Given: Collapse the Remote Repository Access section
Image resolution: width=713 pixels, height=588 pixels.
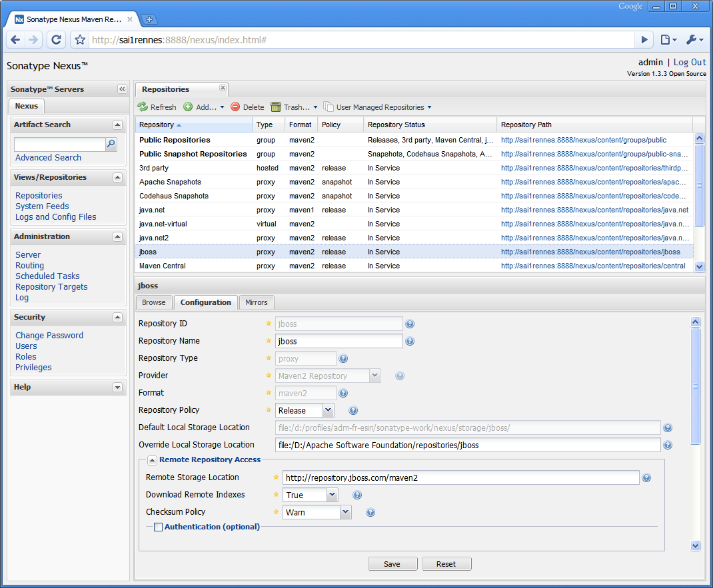Looking at the screenshot, I should tap(152, 460).
